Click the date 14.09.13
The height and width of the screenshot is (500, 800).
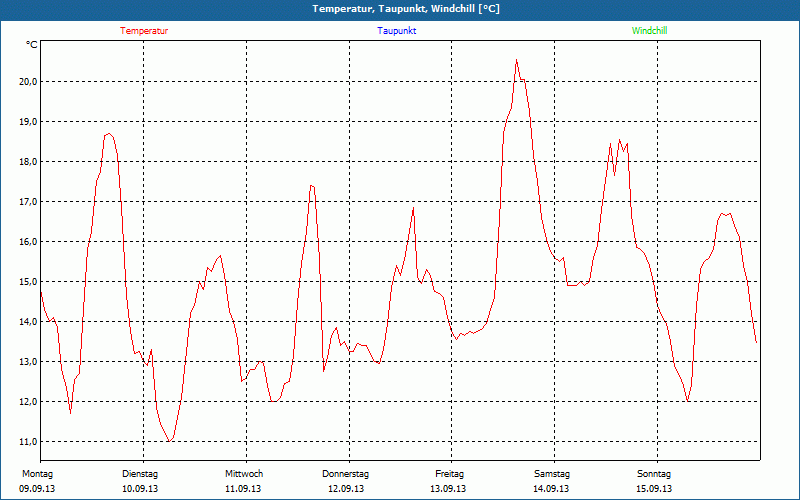[x=551, y=489]
